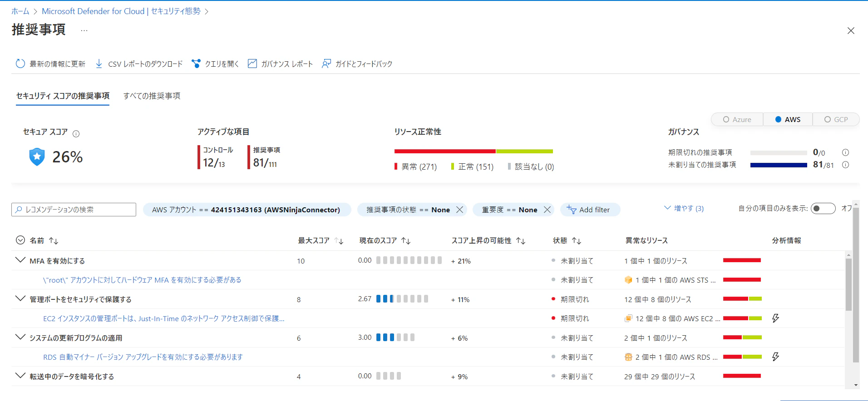The width and height of the screenshot is (868, 401).
Task: Click ガバナンス レポート label
Action: point(287,64)
